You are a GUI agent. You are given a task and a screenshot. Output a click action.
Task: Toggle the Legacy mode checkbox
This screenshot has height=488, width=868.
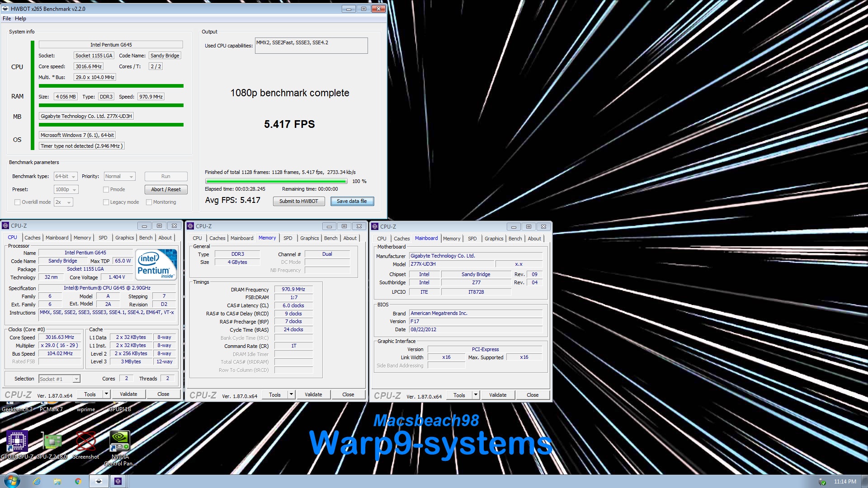(106, 202)
